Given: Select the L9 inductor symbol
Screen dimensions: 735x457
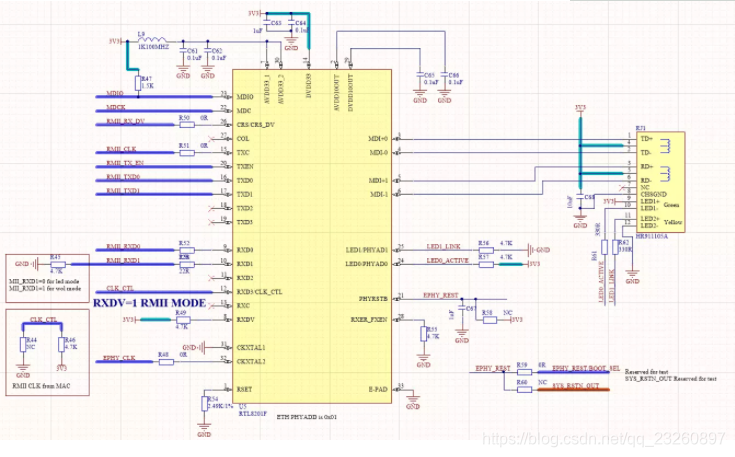Looking at the screenshot, I should tap(153, 41).
